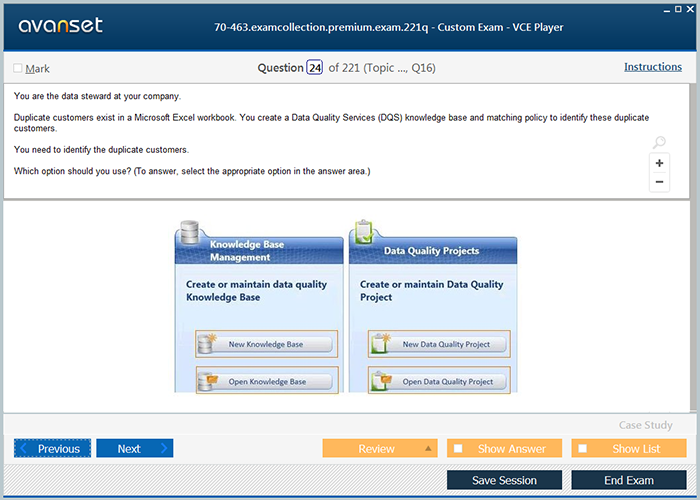The height and width of the screenshot is (500, 700).
Task: Minimize the VCE Player window
Action: (x=667, y=10)
